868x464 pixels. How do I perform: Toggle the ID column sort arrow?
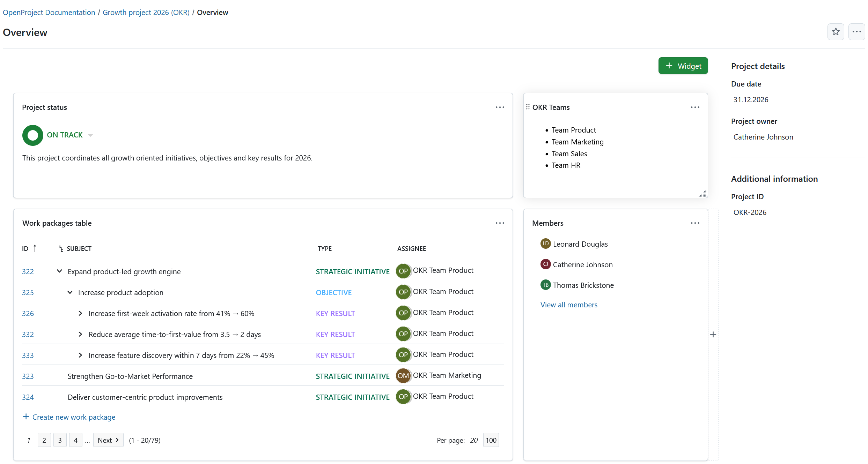pyautogui.click(x=35, y=248)
